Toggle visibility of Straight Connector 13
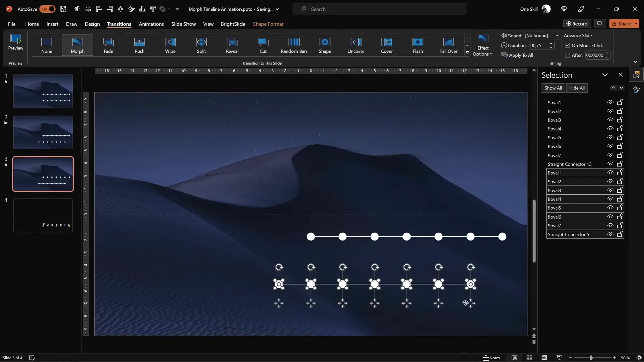The width and height of the screenshot is (644, 362). (610, 164)
